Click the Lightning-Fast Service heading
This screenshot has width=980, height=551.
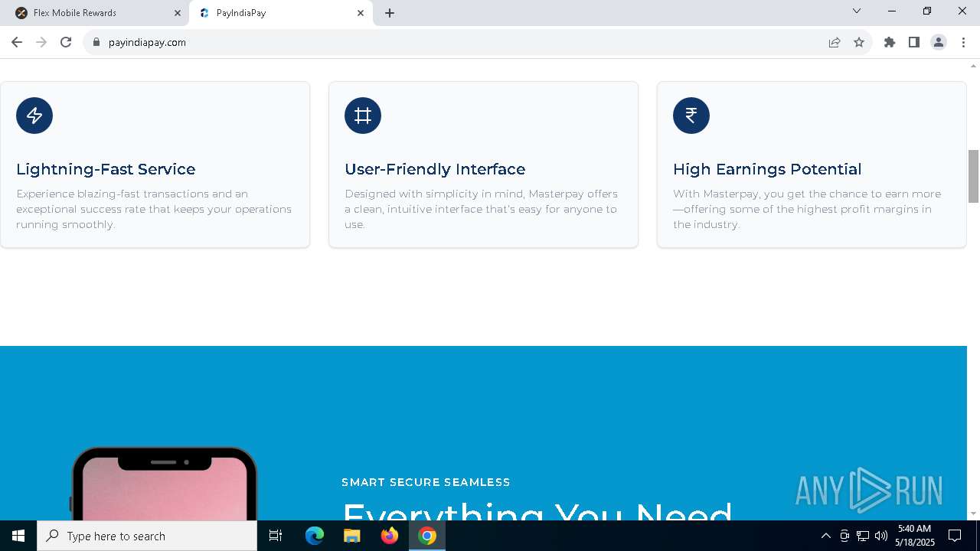[x=106, y=169]
